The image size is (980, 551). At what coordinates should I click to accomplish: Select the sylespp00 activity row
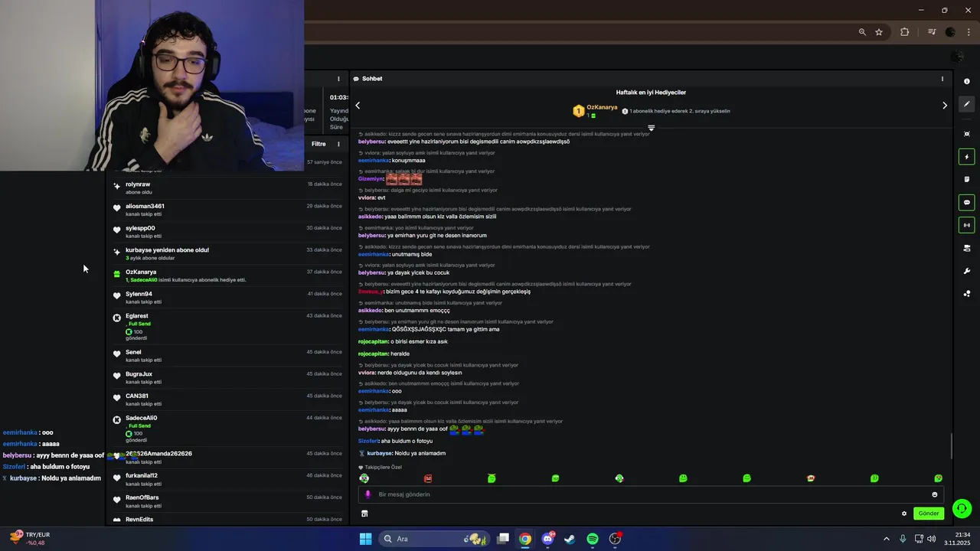[228, 231]
